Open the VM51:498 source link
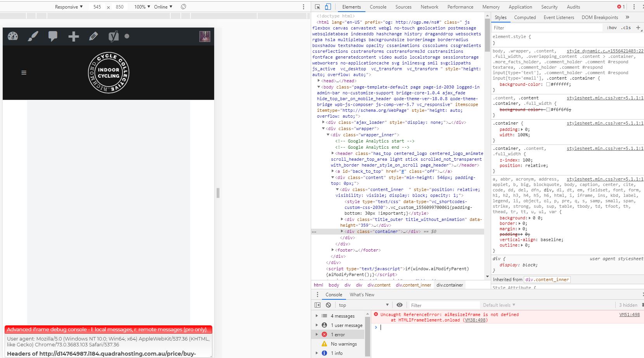Viewport: 644px width, 358px height. pos(629,315)
